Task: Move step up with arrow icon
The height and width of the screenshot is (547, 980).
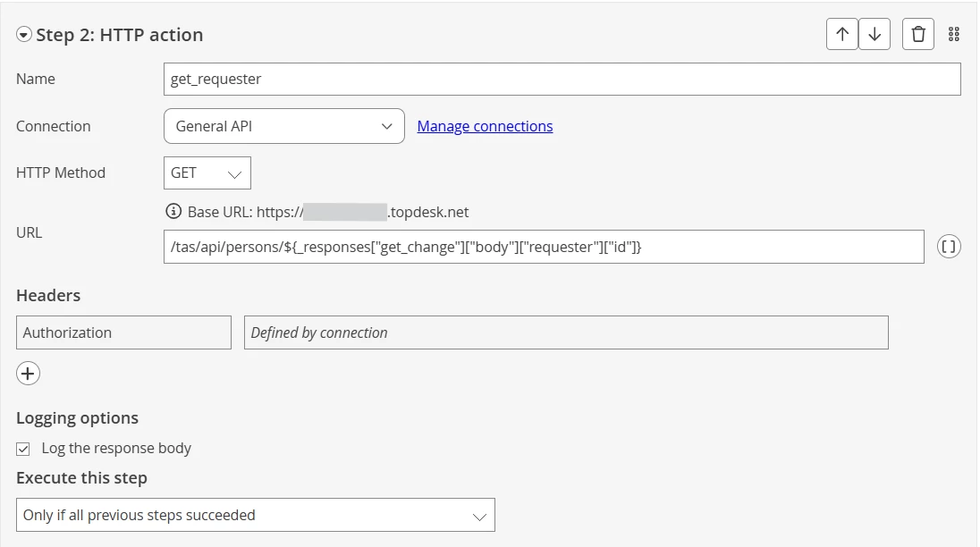Action: [842, 34]
